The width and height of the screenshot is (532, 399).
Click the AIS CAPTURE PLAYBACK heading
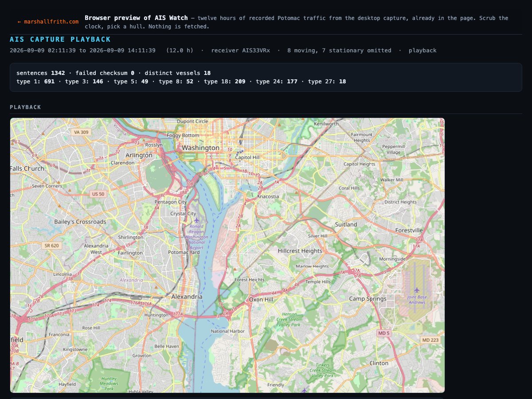click(60, 39)
